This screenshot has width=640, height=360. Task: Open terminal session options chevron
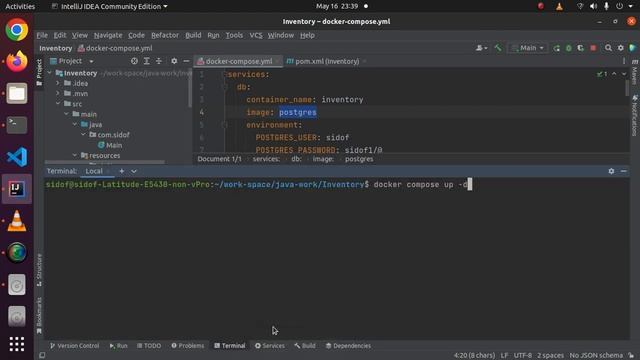(x=134, y=171)
